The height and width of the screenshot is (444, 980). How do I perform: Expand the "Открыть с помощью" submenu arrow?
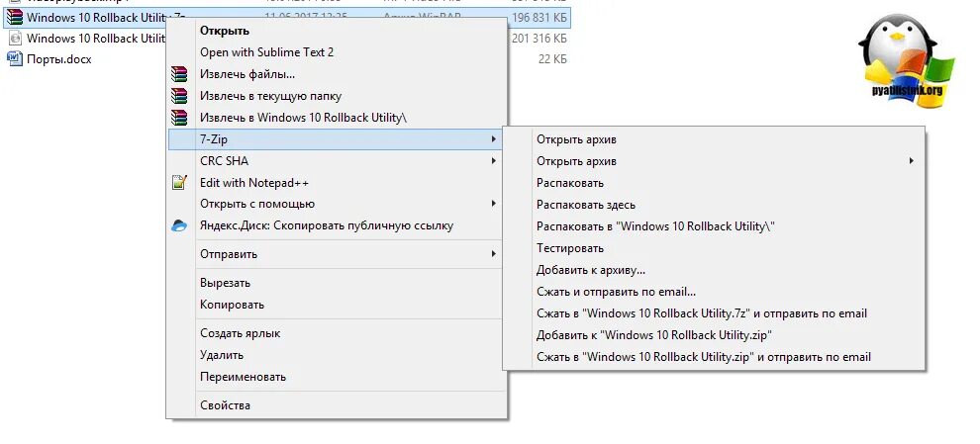tap(494, 204)
